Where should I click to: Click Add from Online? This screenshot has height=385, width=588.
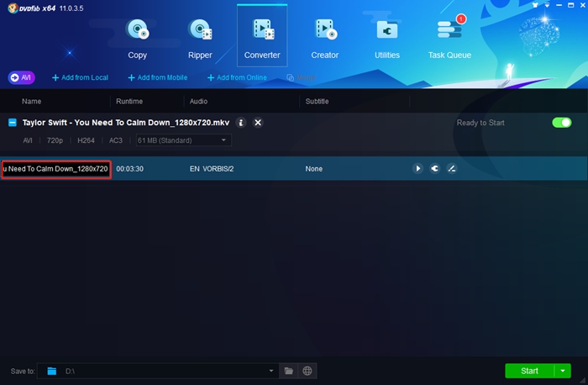pyautogui.click(x=237, y=77)
